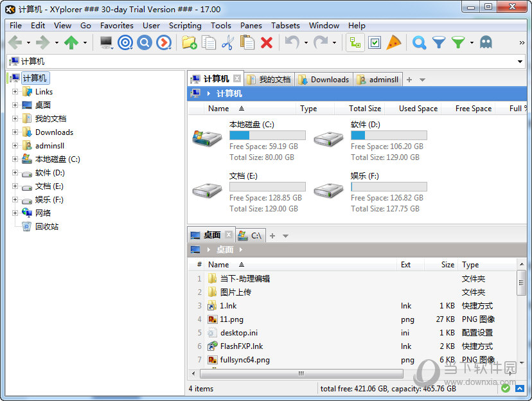This screenshot has height=401, width=532.
Task: Open the Tabsets menu
Action: coord(285,26)
